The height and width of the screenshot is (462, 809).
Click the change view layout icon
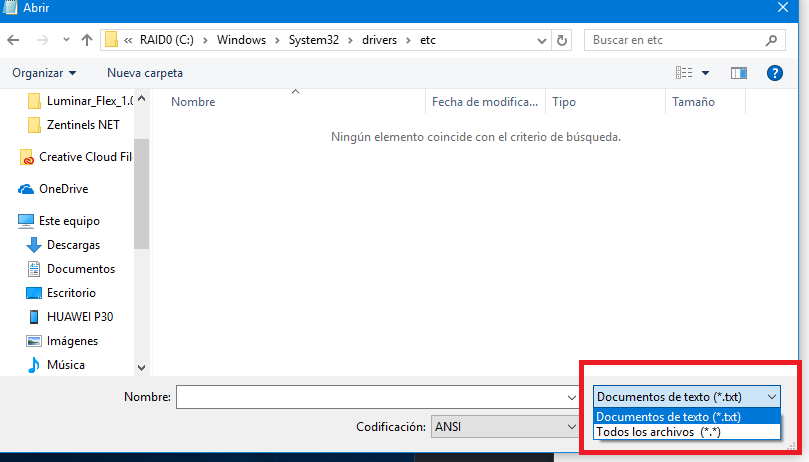coord(685,73)
